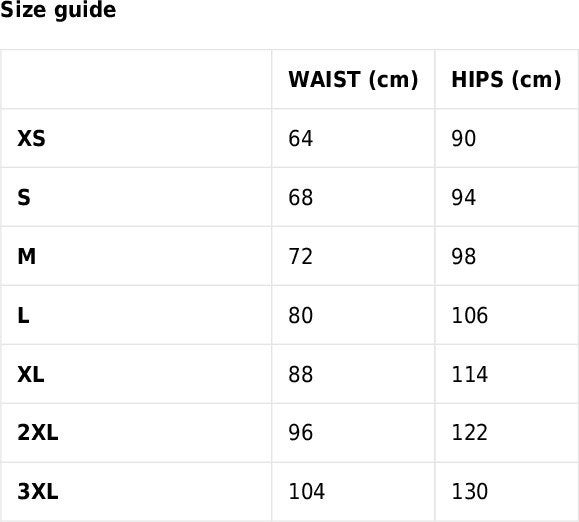Click the S size row label
Image resolution: width=579 pixels, height=522 pixels.
point(24,198)
